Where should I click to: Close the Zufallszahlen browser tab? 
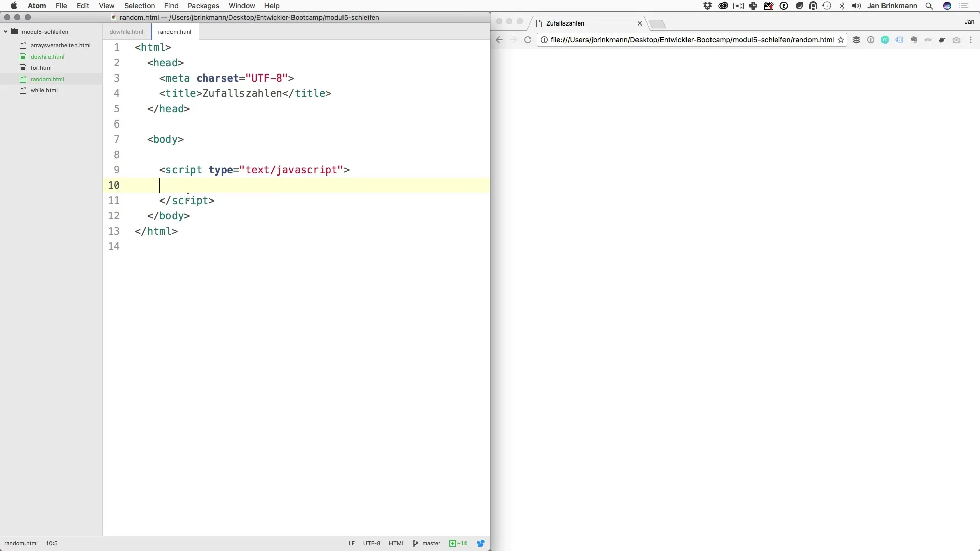639,23
